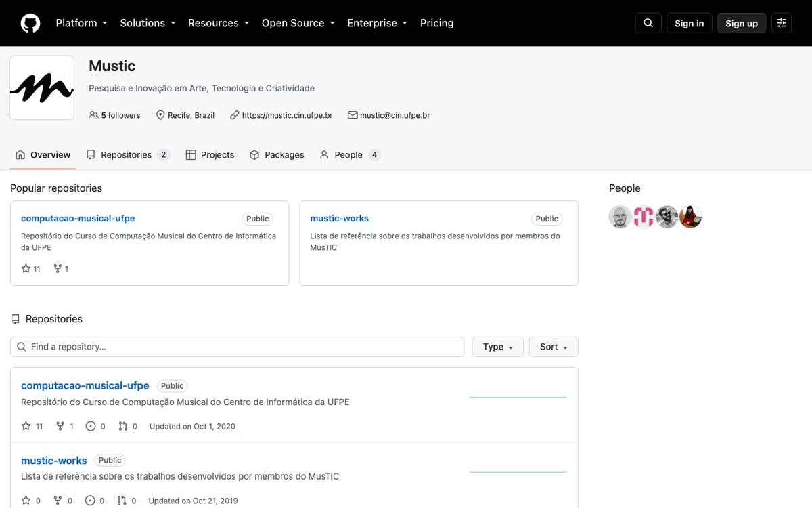Open mustic-works in repositories list
The width and height of the screenshot is (812, 508).
pos(54,461)
